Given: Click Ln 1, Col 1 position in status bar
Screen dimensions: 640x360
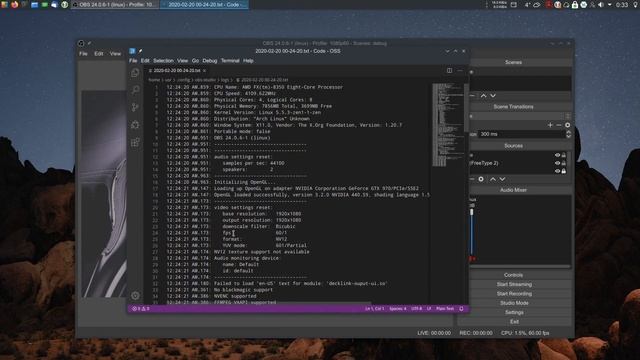Looking at the screenshot, I should click(x=374, y=309).
